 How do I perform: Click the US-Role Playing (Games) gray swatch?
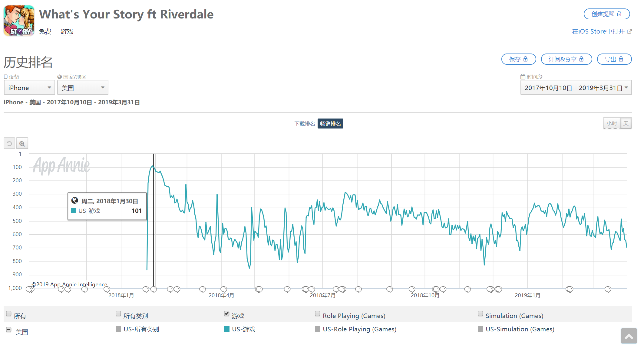tap(318, 329)
